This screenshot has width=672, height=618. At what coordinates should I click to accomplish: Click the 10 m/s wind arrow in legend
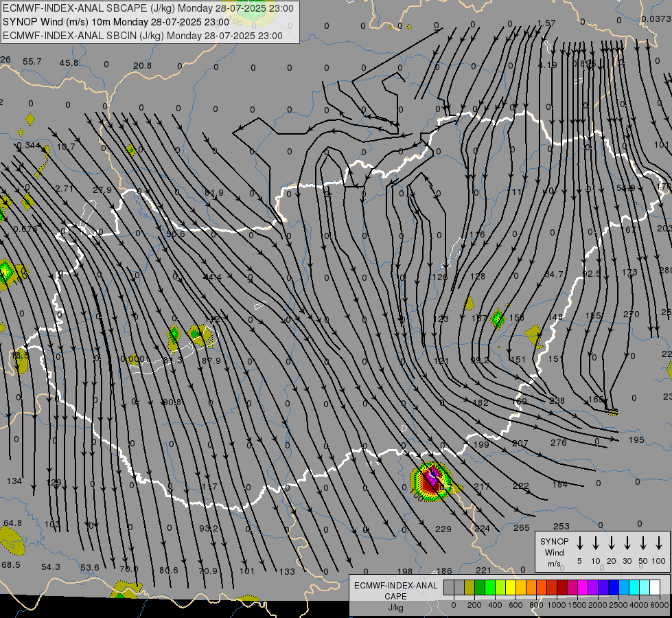point(595,543)
